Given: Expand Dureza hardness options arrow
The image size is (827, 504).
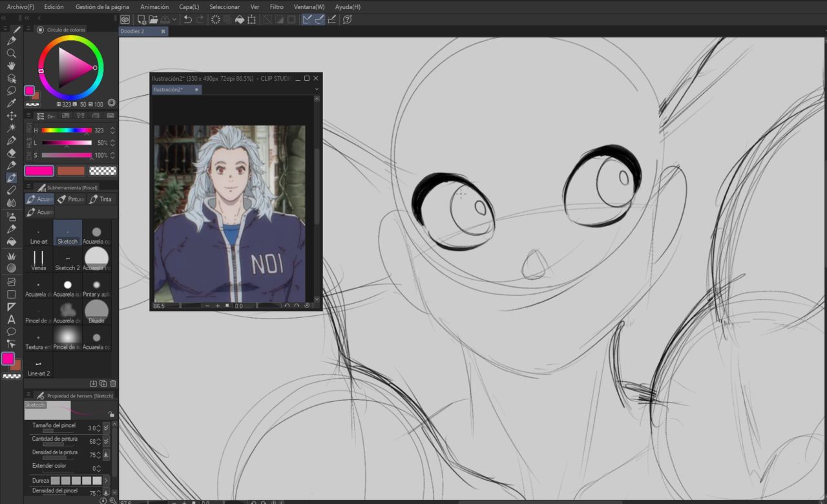Looking at the screenshot, I should pos(106,481).
